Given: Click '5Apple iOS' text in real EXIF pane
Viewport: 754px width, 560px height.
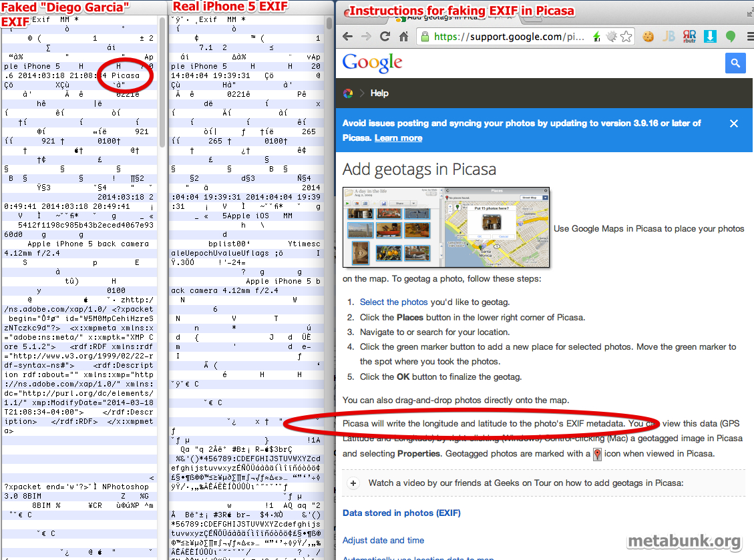Looking at the screenshot, I should click(246, 216).
